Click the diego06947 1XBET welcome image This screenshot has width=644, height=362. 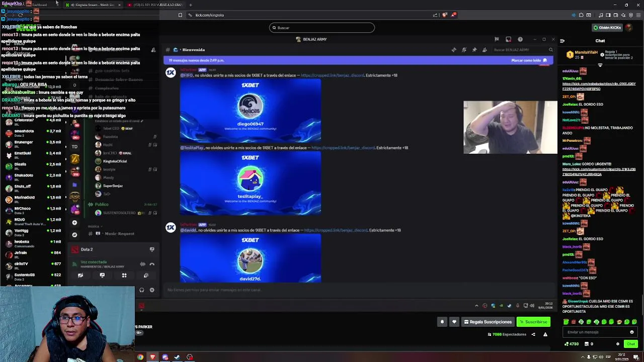point(251,111)
